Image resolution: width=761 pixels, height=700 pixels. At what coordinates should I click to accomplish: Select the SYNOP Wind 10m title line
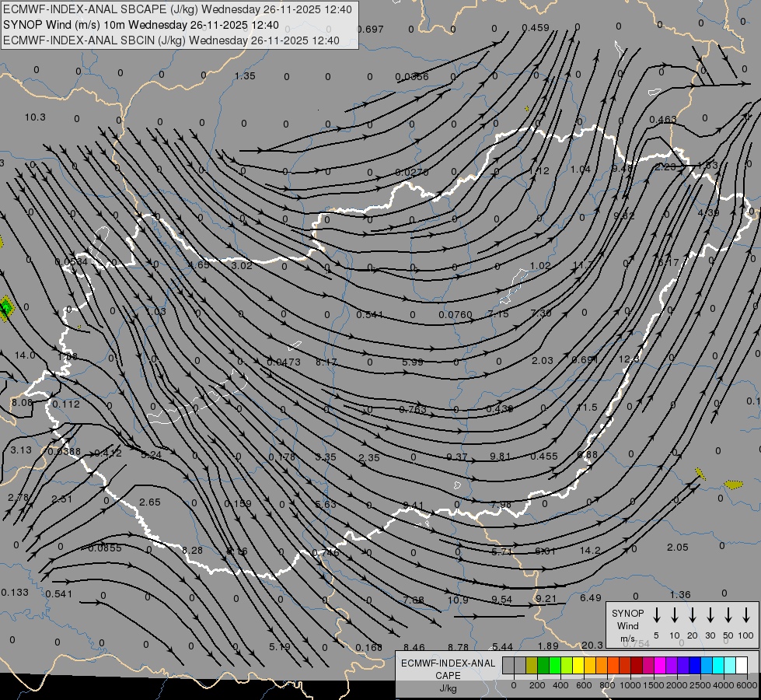tap(141, 25)
